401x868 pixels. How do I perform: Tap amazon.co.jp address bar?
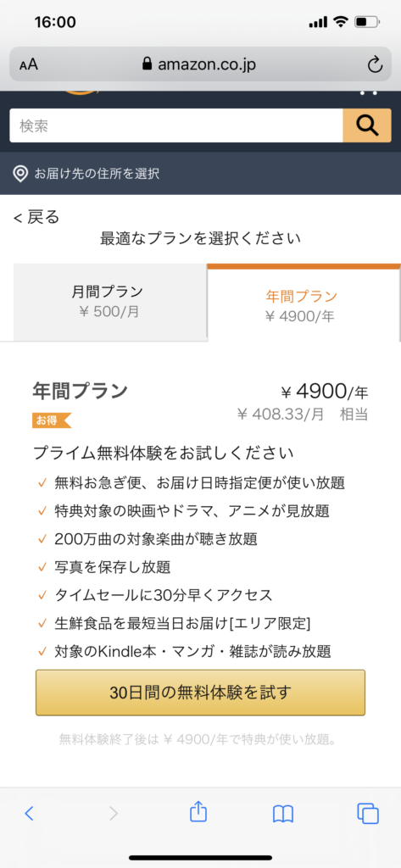pyautogui.click(x=200, y=64)
